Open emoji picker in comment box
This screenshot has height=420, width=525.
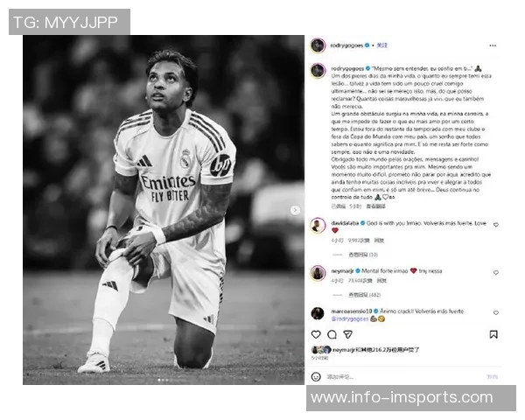click(316, 377)
